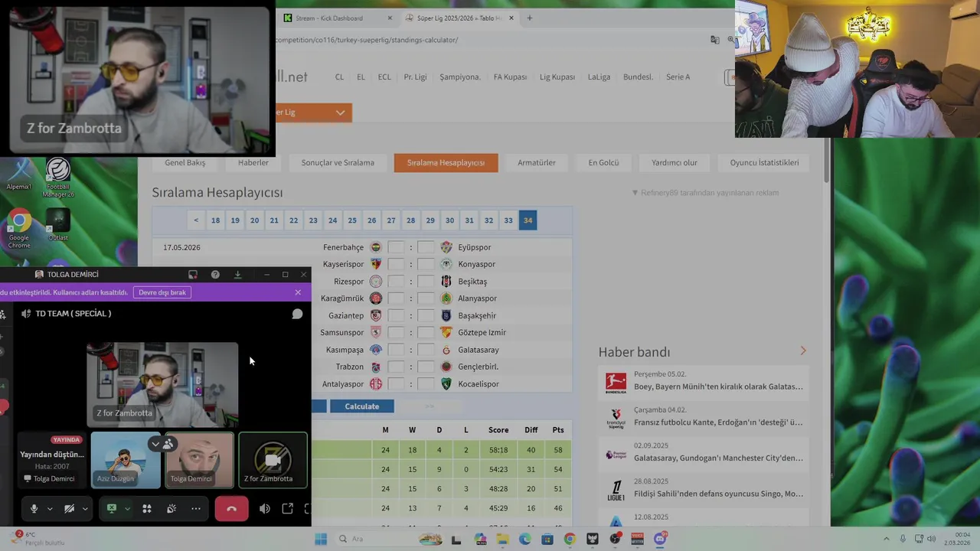Screen dimensions: 980x551
Task: Go to previous matchdays with '<' arrow
Action: coord(196,220)
